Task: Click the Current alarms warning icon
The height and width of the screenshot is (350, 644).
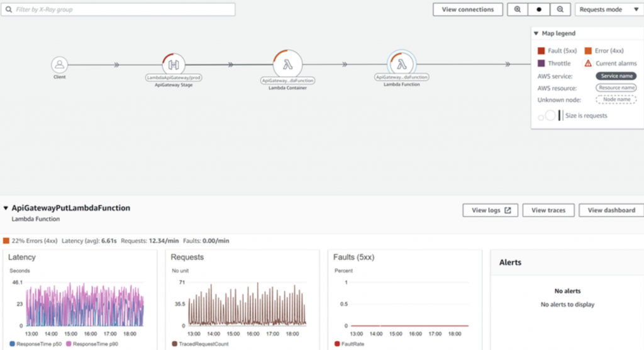Action: (588, 64)
